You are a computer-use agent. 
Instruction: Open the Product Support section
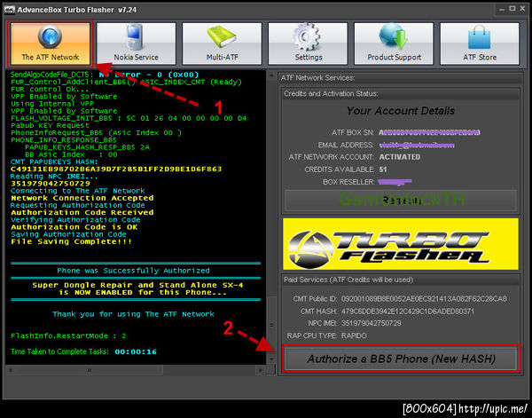click(x=394, y=43)
